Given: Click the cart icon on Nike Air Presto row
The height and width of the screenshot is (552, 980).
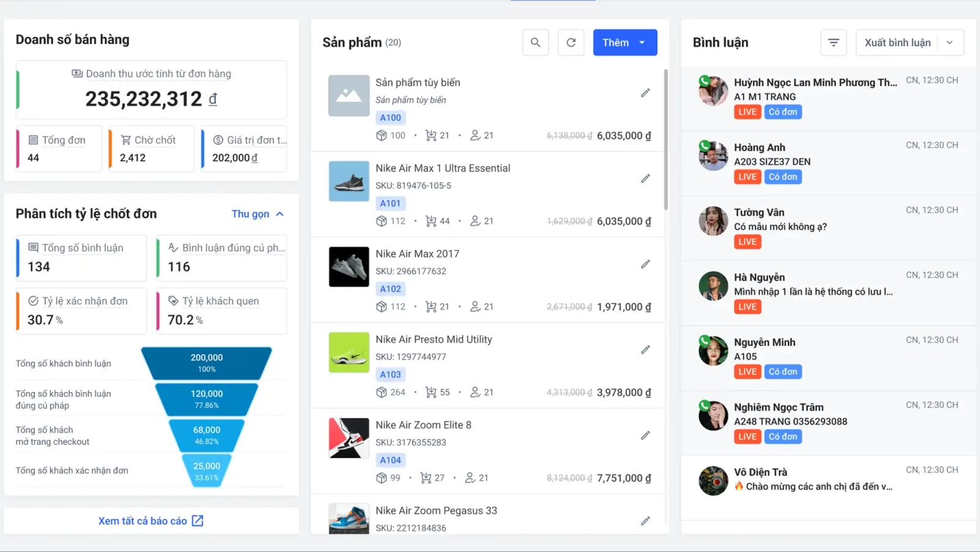Looking at the screenshot, I should click(x=431, y=392).
